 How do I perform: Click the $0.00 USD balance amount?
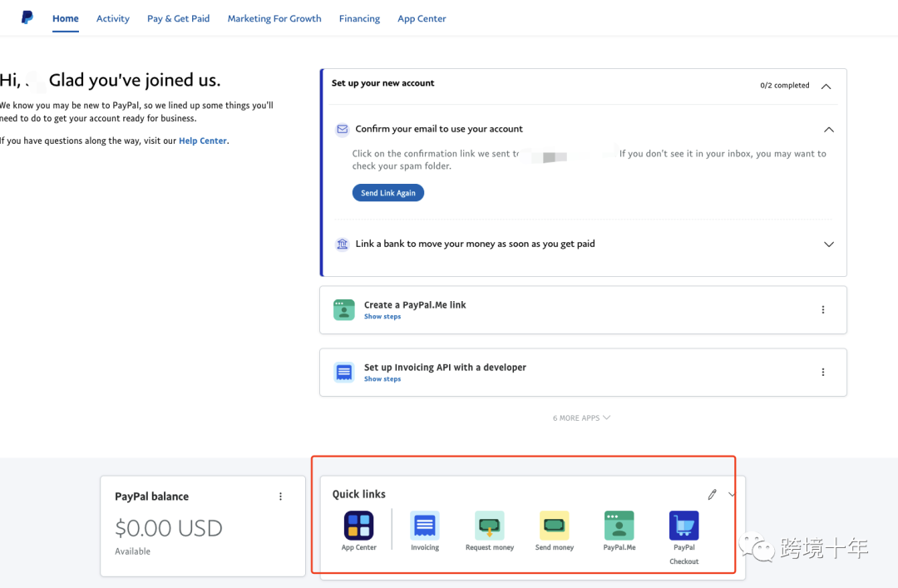click(168, 528)
